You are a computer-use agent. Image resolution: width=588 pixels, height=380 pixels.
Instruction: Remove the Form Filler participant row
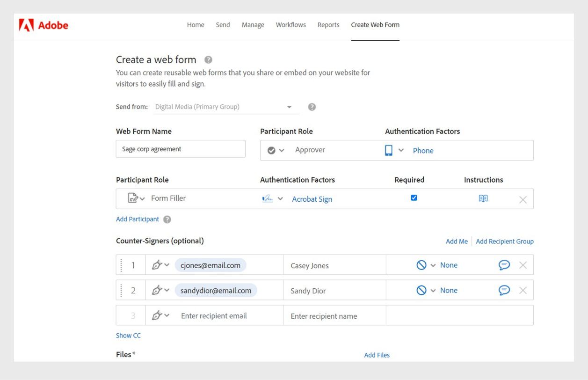(523, 200)
